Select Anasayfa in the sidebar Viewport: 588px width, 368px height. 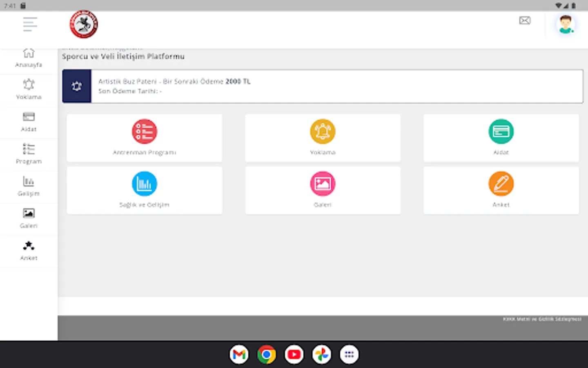29,57
